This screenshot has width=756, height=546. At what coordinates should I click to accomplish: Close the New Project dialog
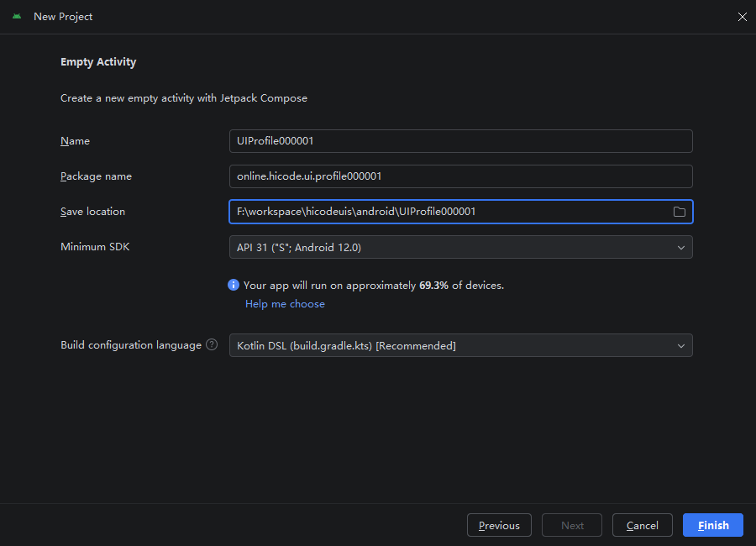743,17
